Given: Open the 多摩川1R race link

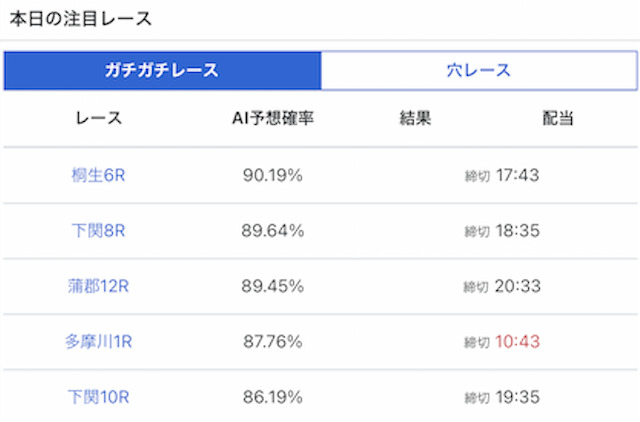Looking at the screenshot, I should (x=98, y=342).
